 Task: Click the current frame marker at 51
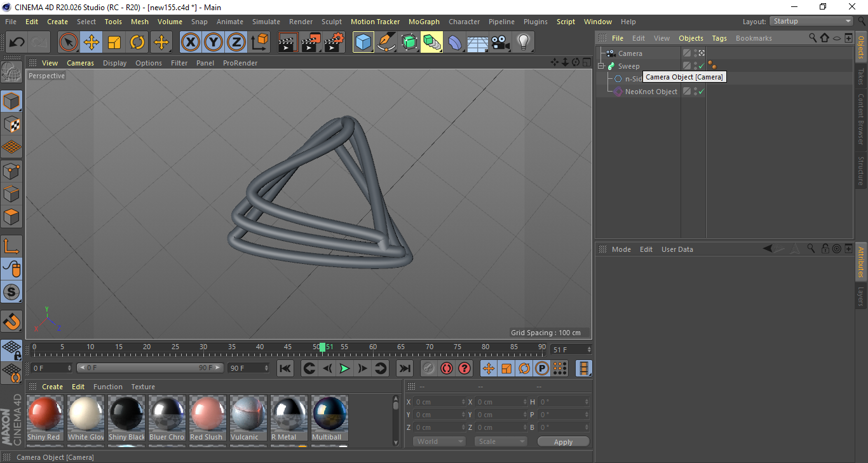point(323,347)
